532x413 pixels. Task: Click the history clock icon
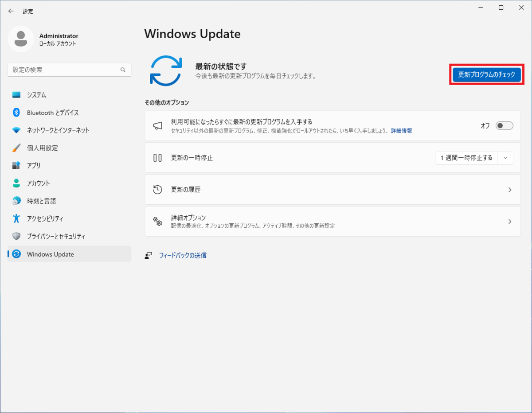click(x=157, y=190)
